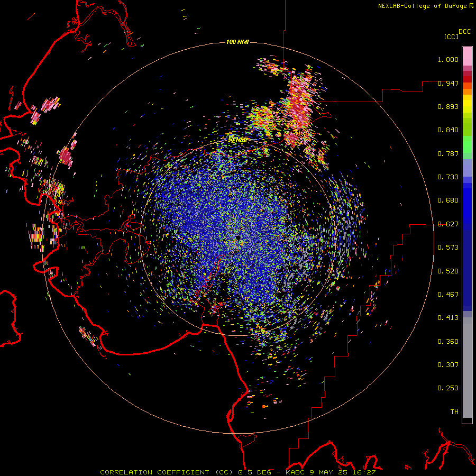This screenshot has width=476, height=476.
Task: Click the 0.467 scale value
Action: 448,295
